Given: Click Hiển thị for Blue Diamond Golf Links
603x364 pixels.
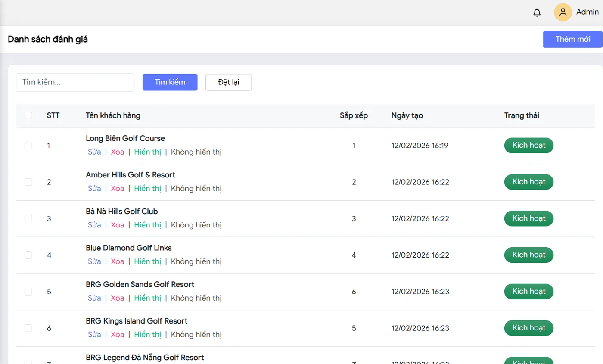Looking at the screenshot, I should click(147, 261).
